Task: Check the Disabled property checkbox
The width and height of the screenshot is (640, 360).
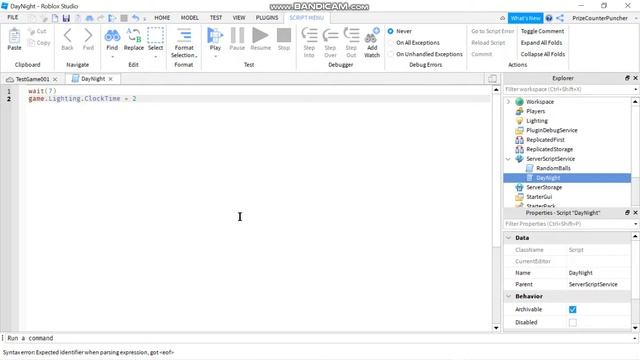Action: pos(573,322)
